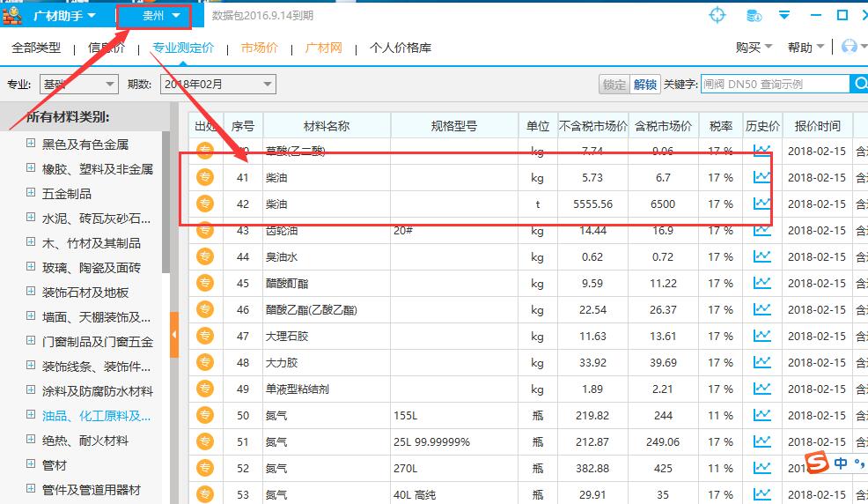Open the 专业 specialty combo box

click(78, 85)
